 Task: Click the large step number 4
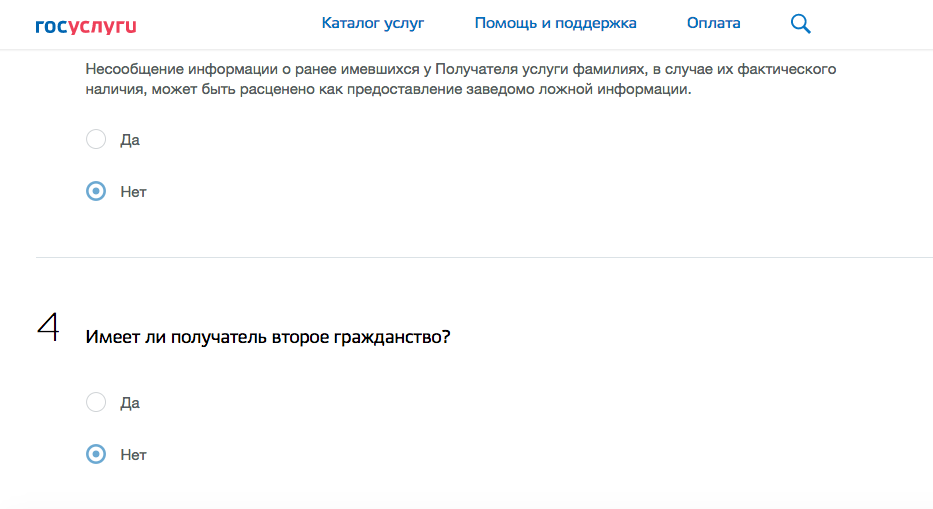(47, 327)
